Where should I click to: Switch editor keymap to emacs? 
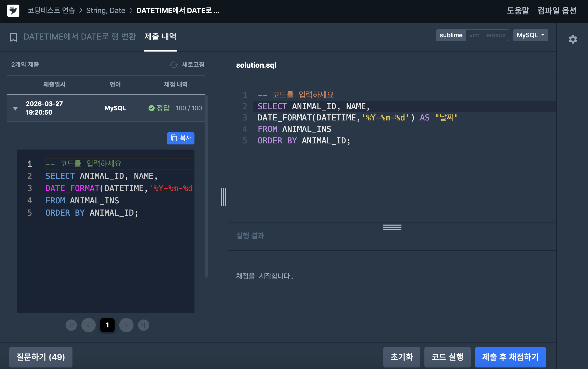(496, 35)
